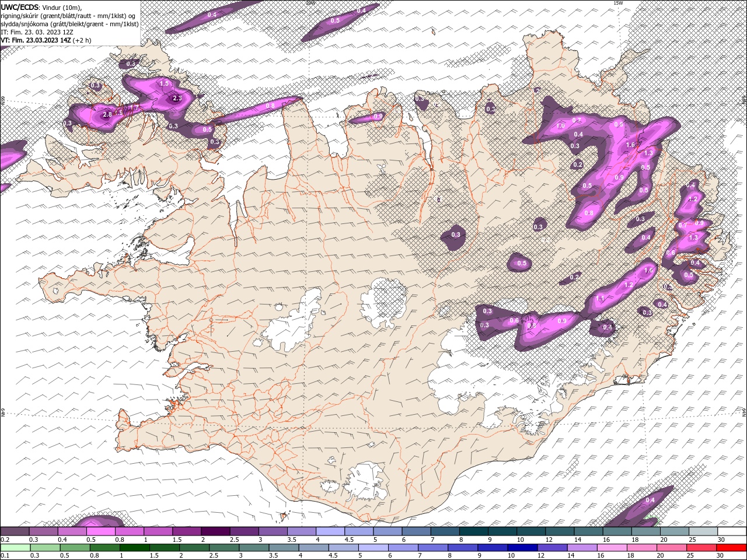This screenshot has height=560, width=747.
Task: Pick the lower legend swatch labeled 7
Action: click(x=432, y=548)
